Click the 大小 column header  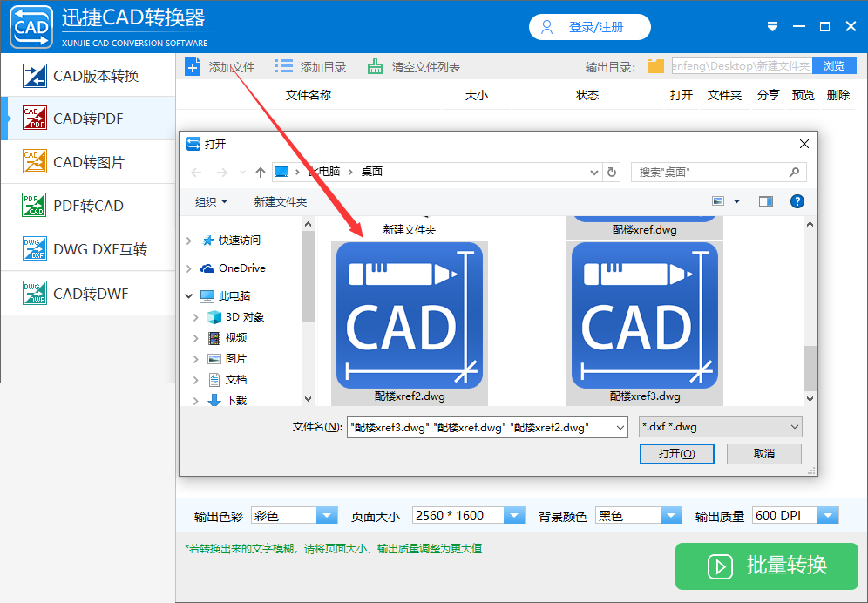click(x=476, y=95)
